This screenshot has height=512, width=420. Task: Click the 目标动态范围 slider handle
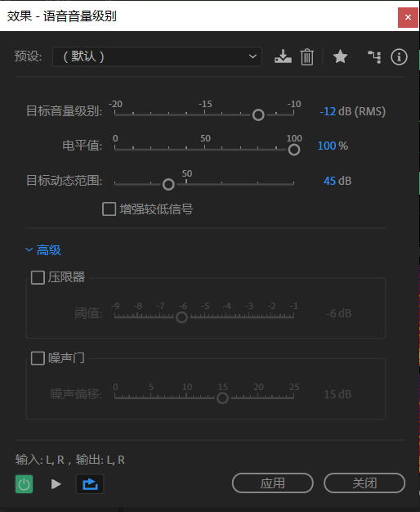point(168,185)
